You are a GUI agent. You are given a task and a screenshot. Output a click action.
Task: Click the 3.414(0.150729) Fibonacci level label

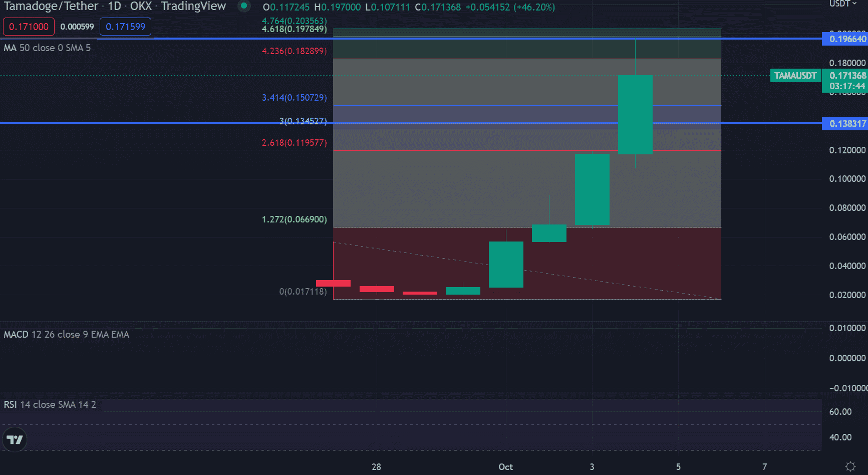coord(294,98)
